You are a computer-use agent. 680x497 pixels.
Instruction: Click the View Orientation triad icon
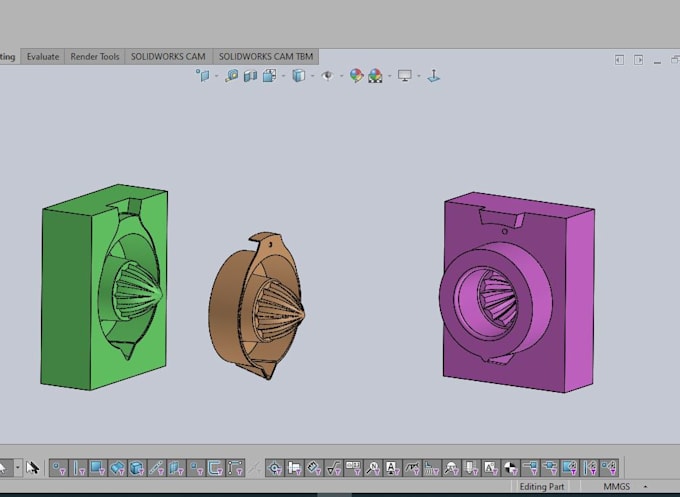point(433,76)
